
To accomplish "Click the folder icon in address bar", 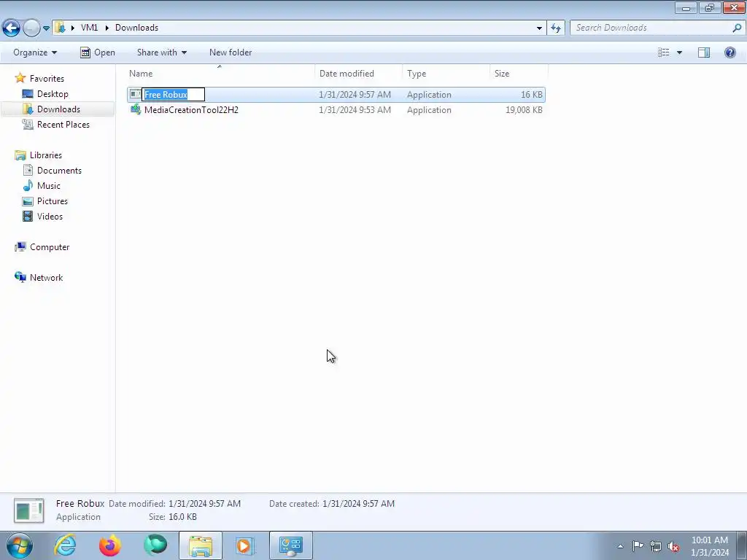I will click(x=61, y=28).
